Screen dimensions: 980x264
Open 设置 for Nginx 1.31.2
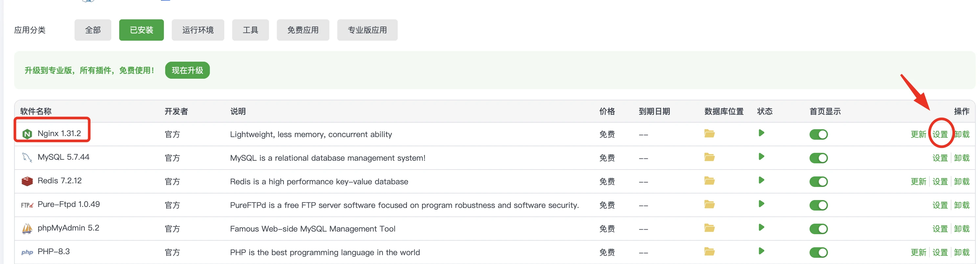pos(940,134)
